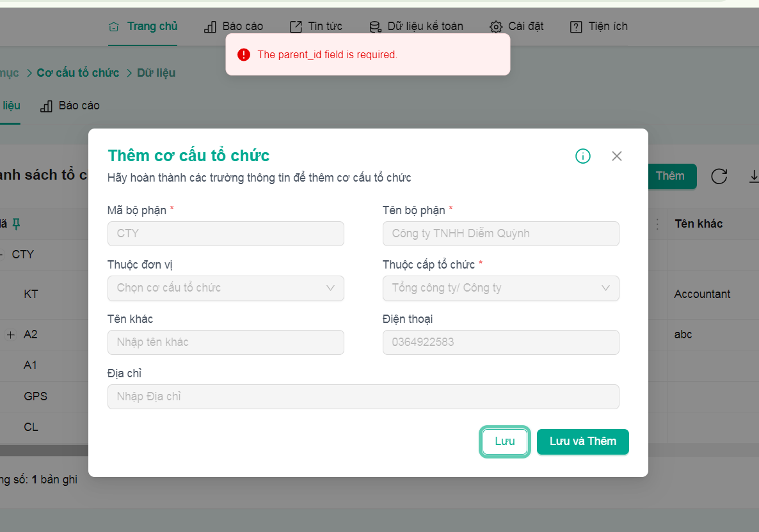759x532 pixels.
Task: Click the info icon in dialog header
Action: coord(583,156)
